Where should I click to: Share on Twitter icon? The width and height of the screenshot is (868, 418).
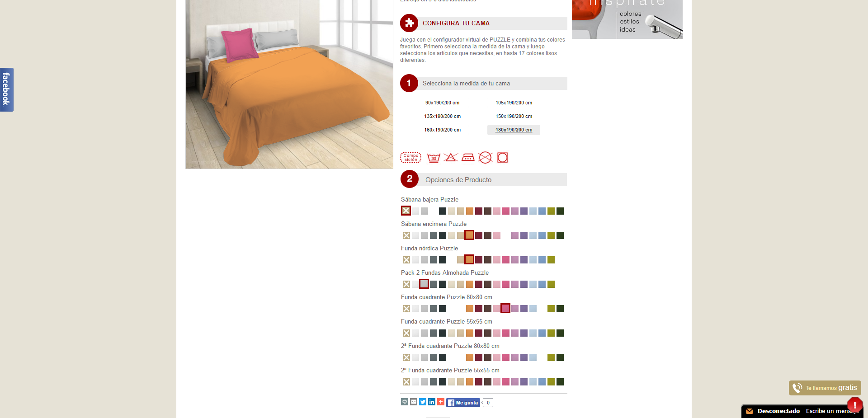423,402
